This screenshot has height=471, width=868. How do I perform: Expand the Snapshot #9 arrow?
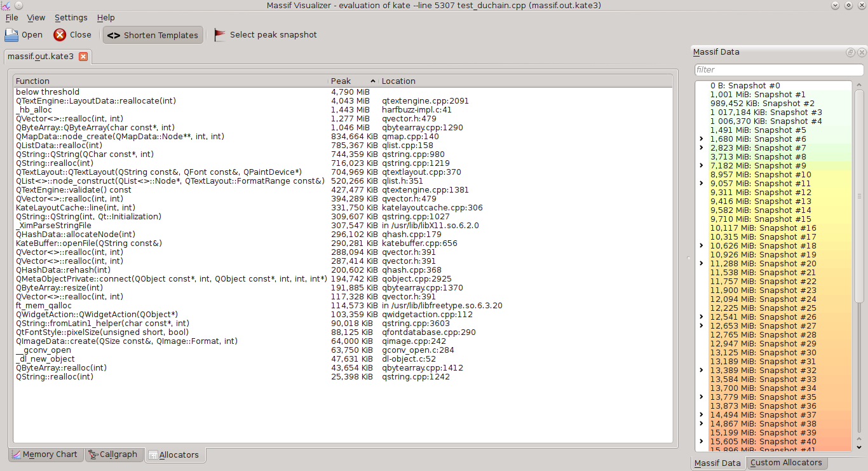[x=702, y=166]
